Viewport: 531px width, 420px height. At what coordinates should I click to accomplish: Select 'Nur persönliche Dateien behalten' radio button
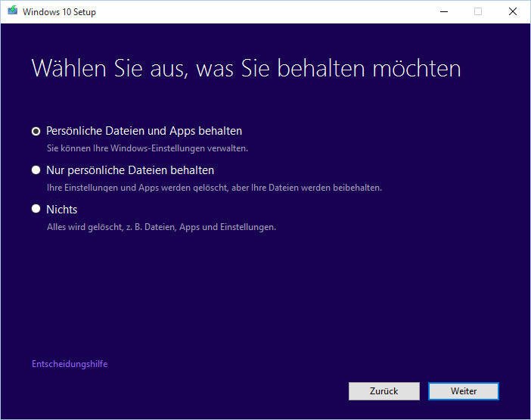36,170
